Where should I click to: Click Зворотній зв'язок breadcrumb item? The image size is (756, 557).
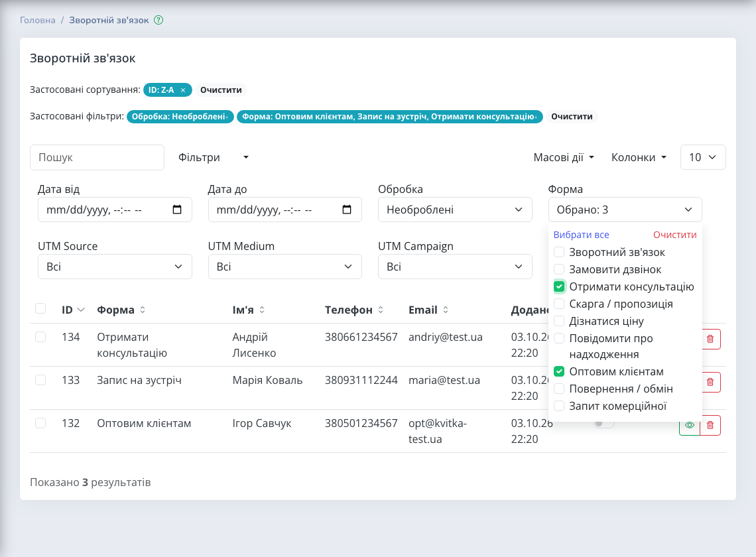click(x=109, y=21)
